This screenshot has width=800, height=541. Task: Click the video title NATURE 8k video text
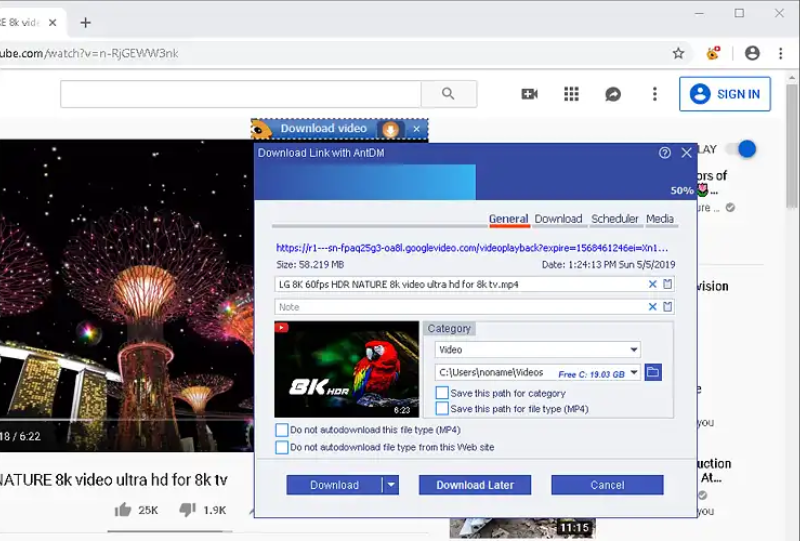113,480
